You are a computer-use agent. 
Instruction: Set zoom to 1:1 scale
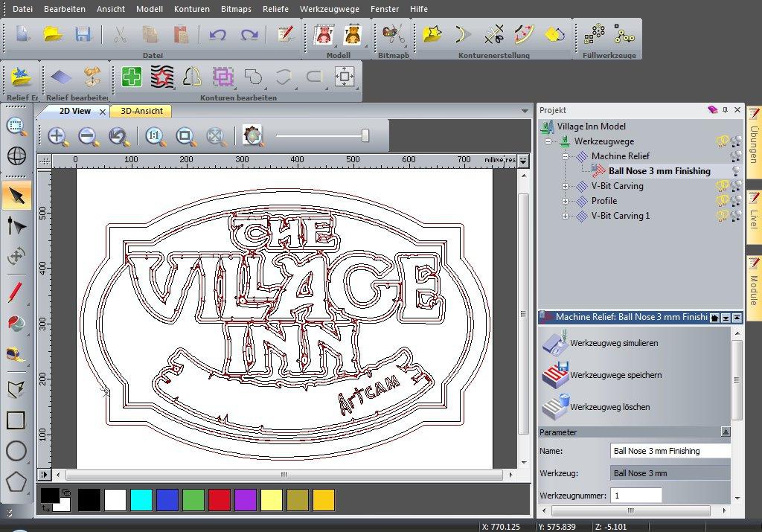tap(155, 136)
